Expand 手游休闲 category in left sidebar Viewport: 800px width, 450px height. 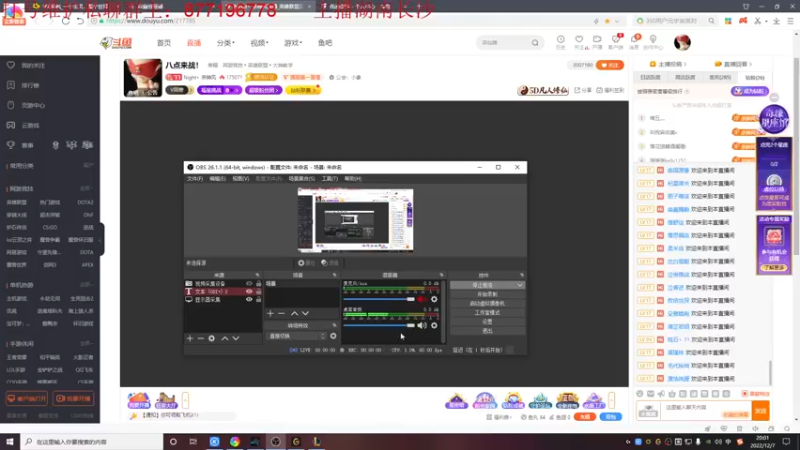[x=86, y=343]
